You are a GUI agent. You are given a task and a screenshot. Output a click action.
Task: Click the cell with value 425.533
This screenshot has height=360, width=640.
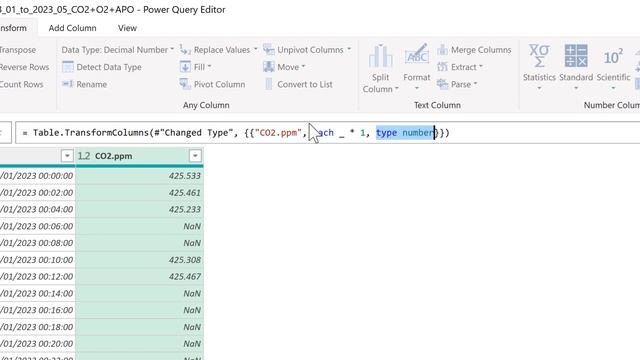139,176
